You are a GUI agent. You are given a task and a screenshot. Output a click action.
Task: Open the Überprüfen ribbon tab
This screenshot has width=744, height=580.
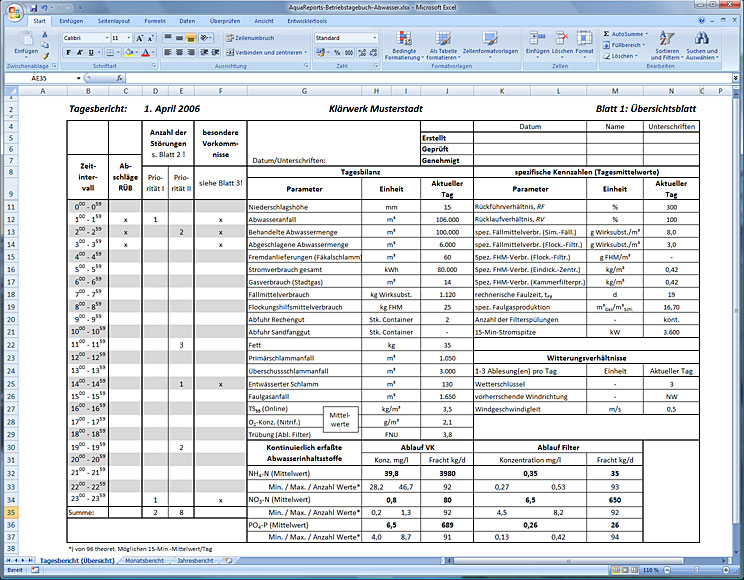tap(225, 21)
